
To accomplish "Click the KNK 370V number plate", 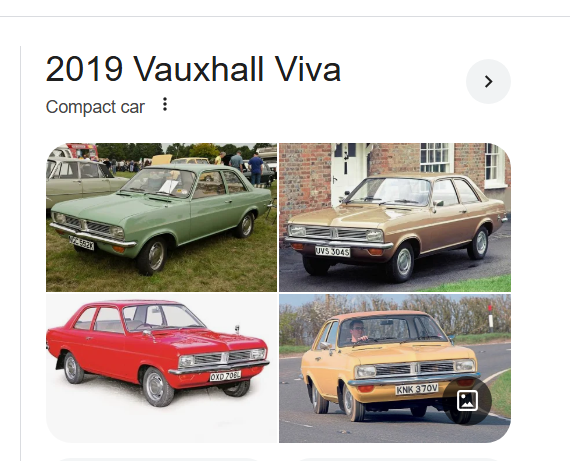I will click(x=417, y=389).
